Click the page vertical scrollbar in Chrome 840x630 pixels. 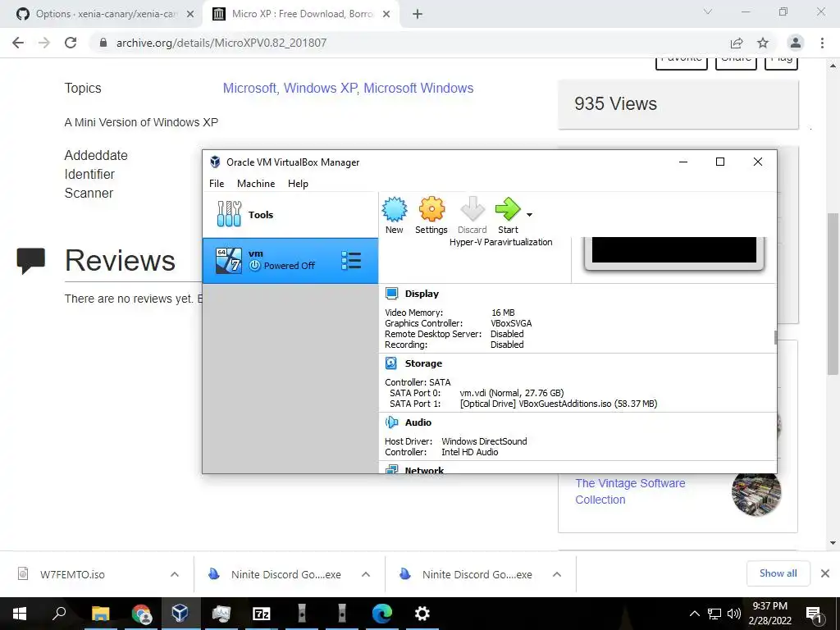click(833, 294)
